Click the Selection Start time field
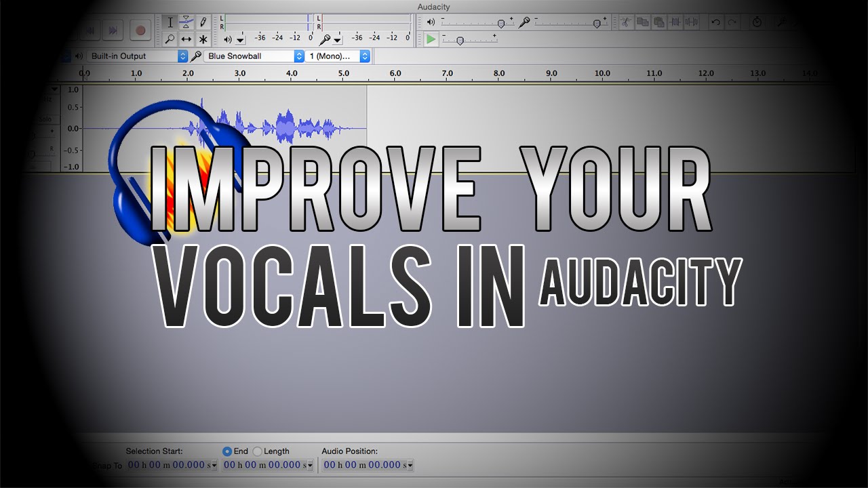The width and height of the screenshot is (868, 488). pyautogui.click(x=172, y=465)
